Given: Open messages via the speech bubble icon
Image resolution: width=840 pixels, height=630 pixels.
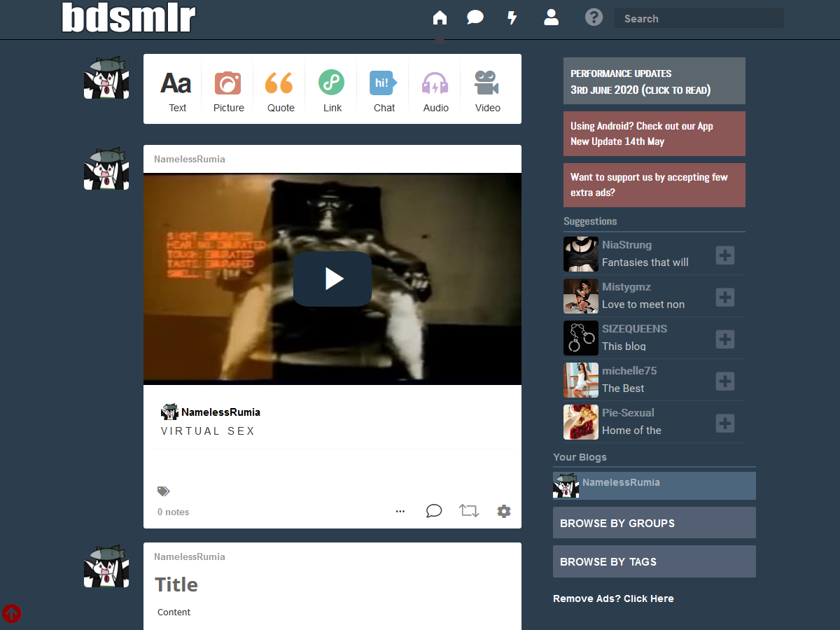Looking at the screenshot, I should pyautogui.click(x=475, y=18).
